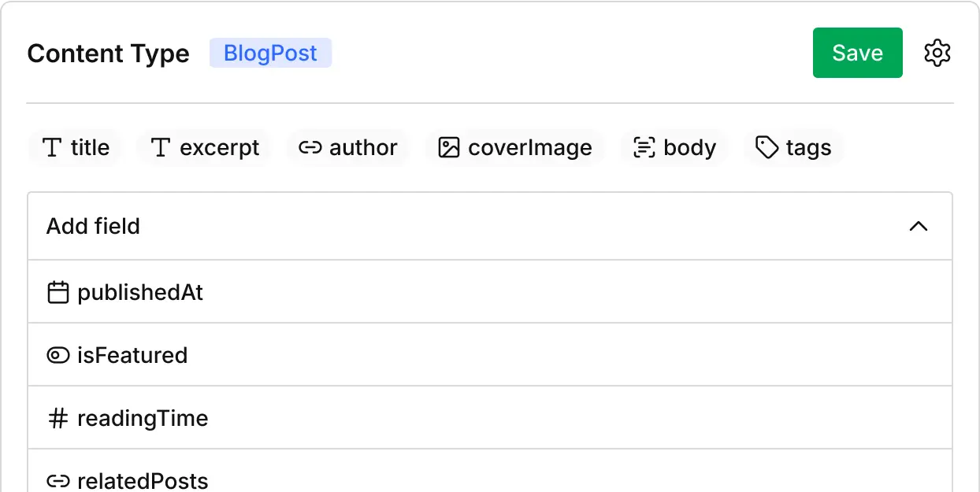This screenshot has height=492, width=980.
Task: Collapse the Add field chevron
Action: coord(918,227)
